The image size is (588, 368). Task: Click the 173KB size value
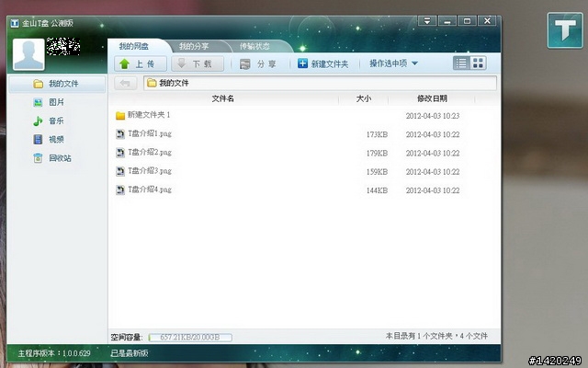[x=377, y=134]
